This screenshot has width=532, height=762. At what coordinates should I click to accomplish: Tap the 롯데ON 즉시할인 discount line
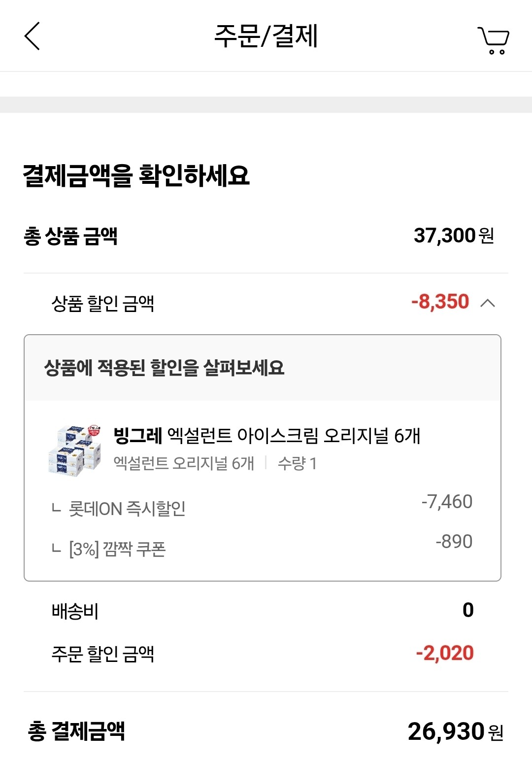pyautogui.click(x=127, y=509)
